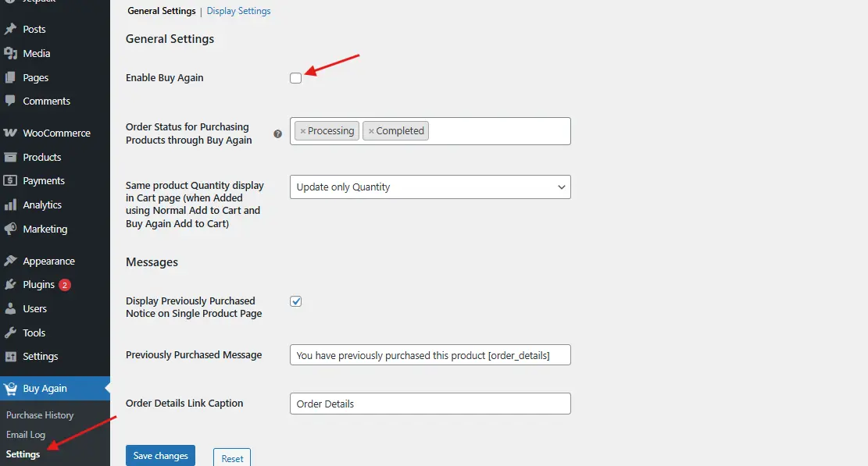The height and width of the screenshot is (466, 868).
Task: Switch to the Display Settings tab
Action: (x=238, y=11)
